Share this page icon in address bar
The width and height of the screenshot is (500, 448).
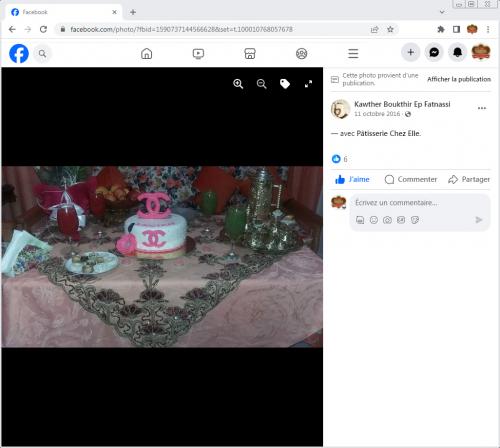375,30
